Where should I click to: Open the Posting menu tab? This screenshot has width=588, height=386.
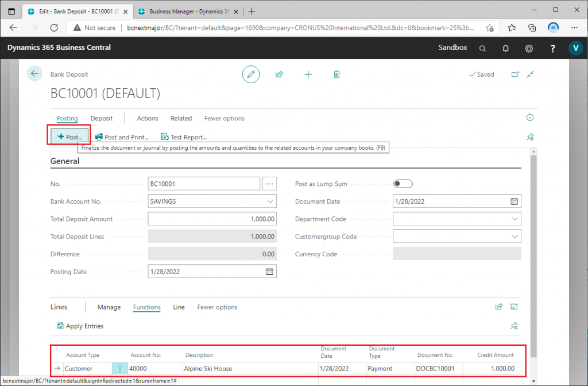(x=68, y=118)
